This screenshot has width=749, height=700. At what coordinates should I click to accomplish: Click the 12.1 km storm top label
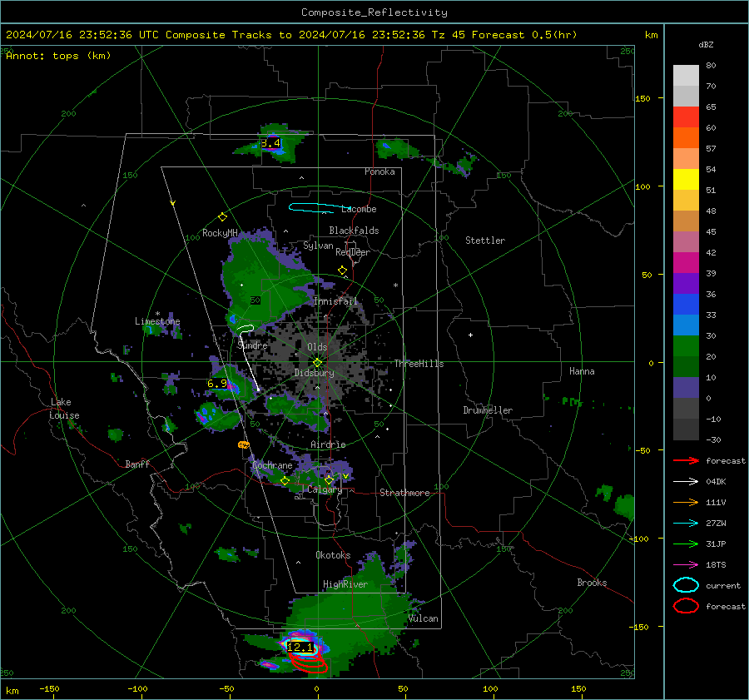click(300, 648)
